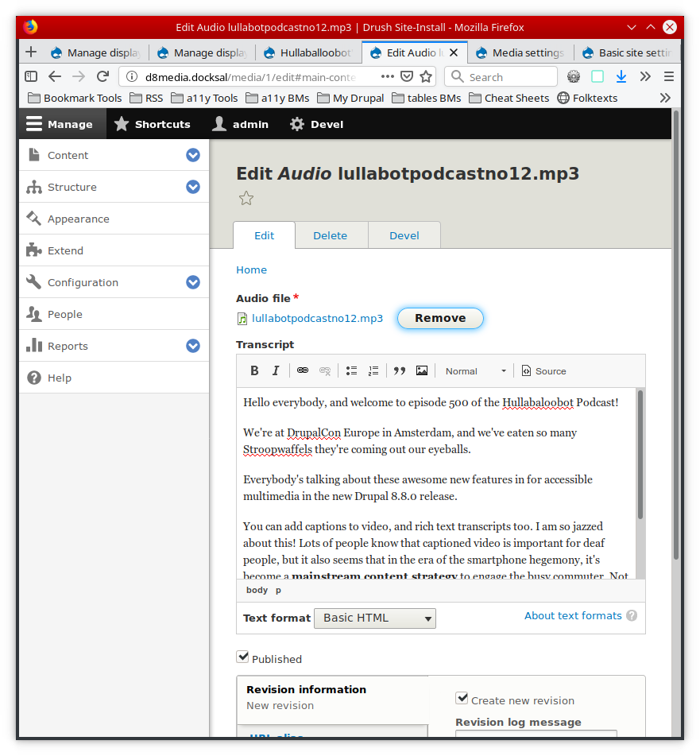Open the Devel toolbar item
Image resolution: width=700 pixels, height=756 pixels.
click(316, 124)
